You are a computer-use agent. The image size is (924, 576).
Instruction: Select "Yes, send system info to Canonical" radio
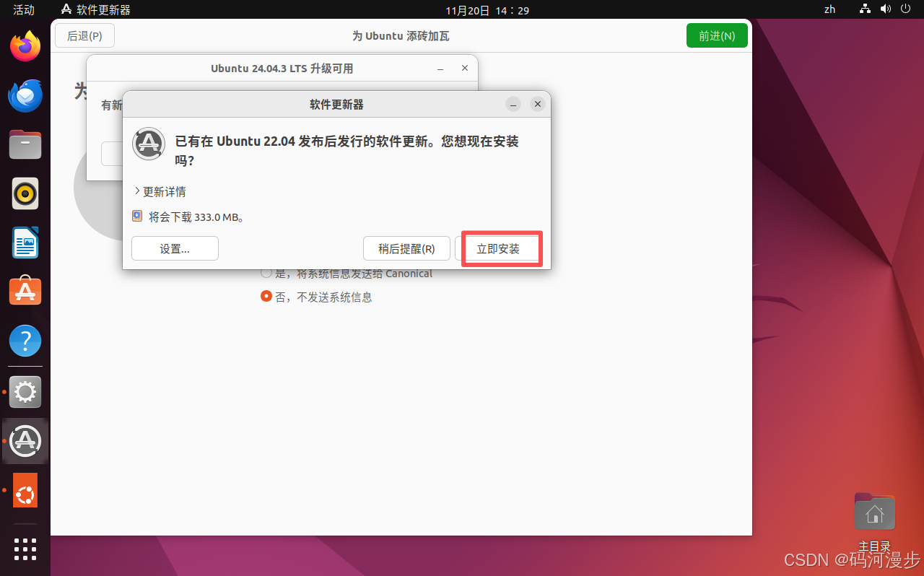point(266,273)
